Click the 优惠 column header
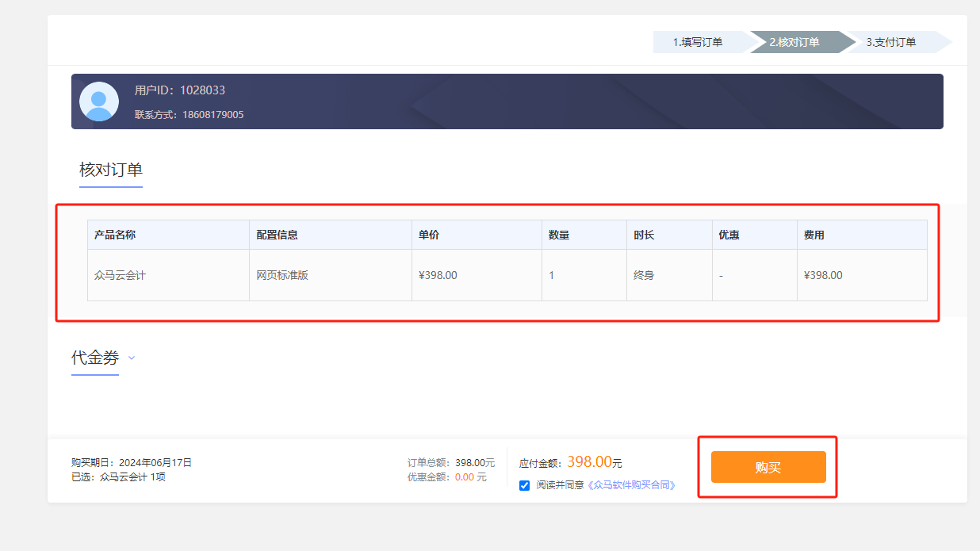The height and width of the screenshot is (551, 980). pos(755,235)
